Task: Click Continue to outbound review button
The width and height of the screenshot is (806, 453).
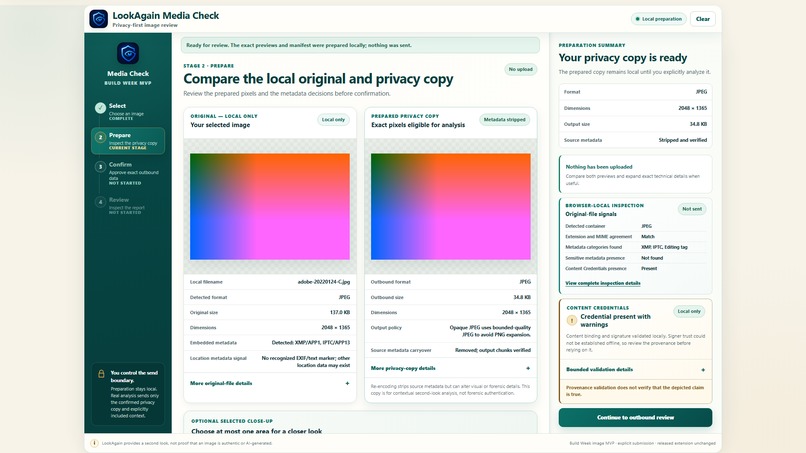Action: pos(635,418)
